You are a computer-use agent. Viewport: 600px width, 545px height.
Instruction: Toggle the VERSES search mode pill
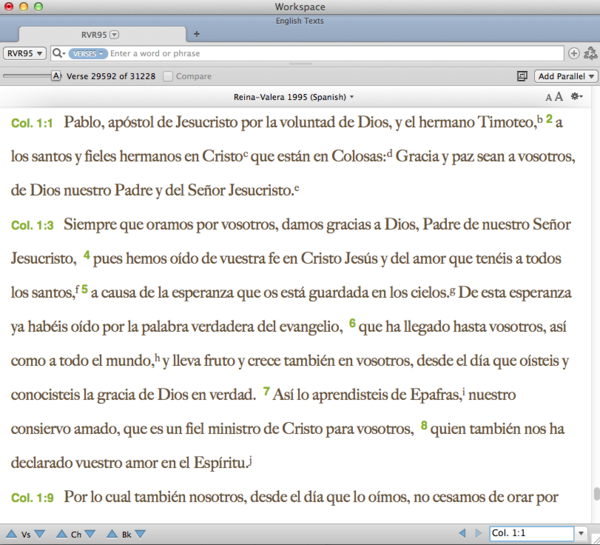[88, 53]
